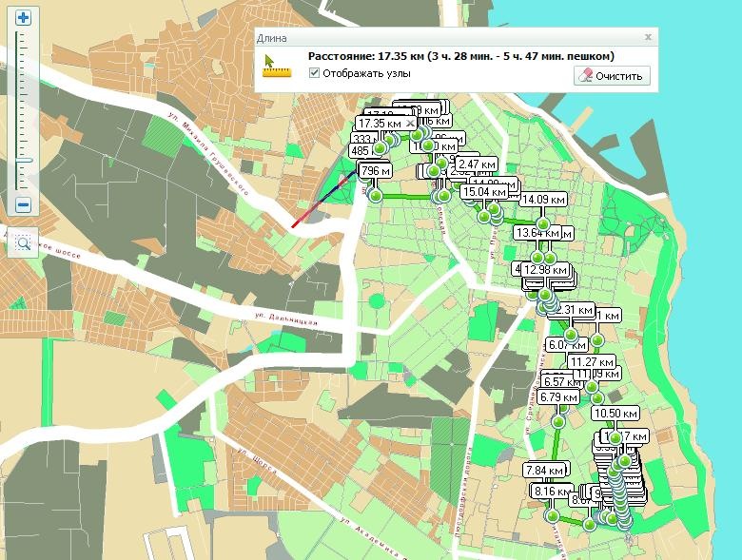
Task: Close the Длина panel
Action: coord(648,37)
